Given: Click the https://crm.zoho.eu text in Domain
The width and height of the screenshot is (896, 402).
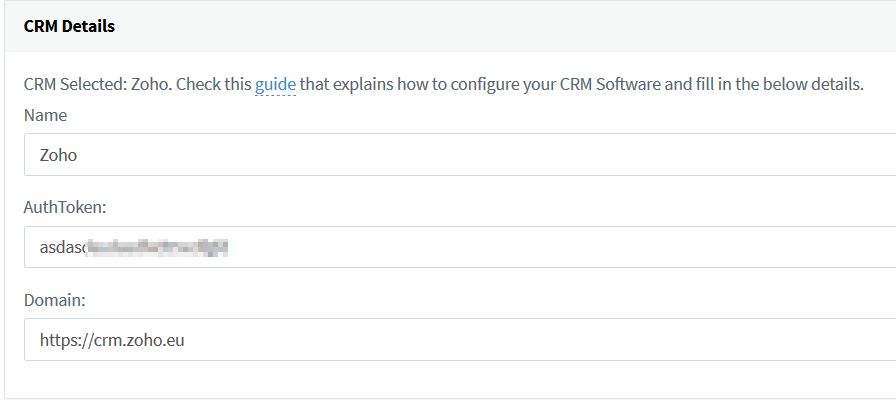Looking at the screenshot, I should [112, 340].
